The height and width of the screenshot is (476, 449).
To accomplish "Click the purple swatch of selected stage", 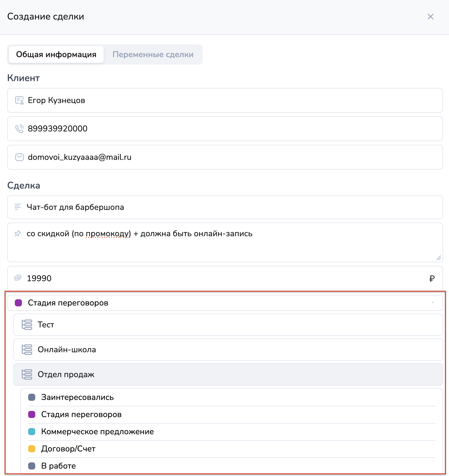I will [x=18, y=303].
